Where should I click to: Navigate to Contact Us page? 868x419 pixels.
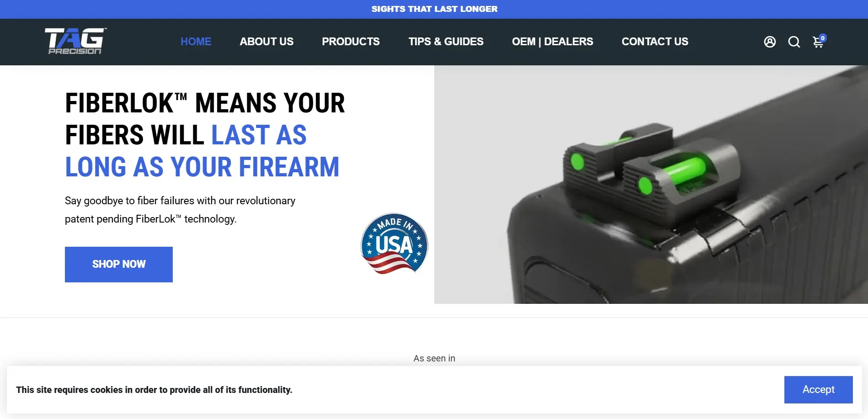click(x=655, y=42)
